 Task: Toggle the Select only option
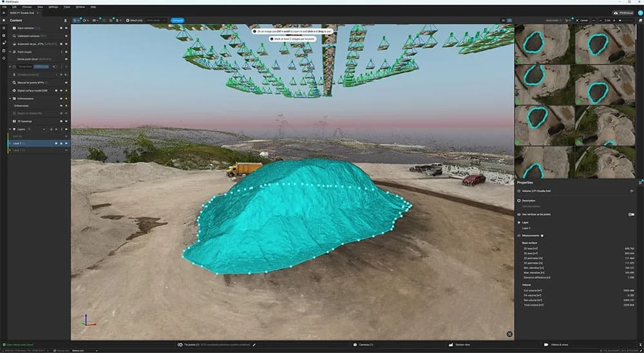(135, 20)
